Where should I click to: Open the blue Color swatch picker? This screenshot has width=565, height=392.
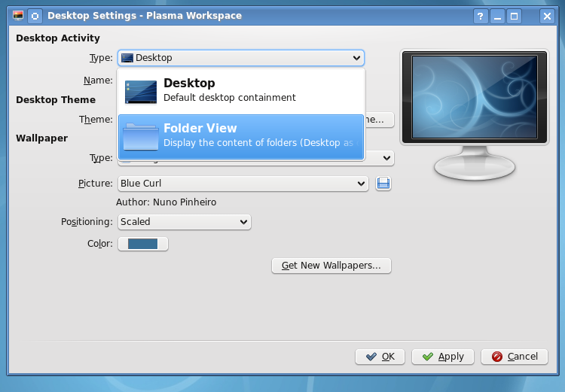143,244
